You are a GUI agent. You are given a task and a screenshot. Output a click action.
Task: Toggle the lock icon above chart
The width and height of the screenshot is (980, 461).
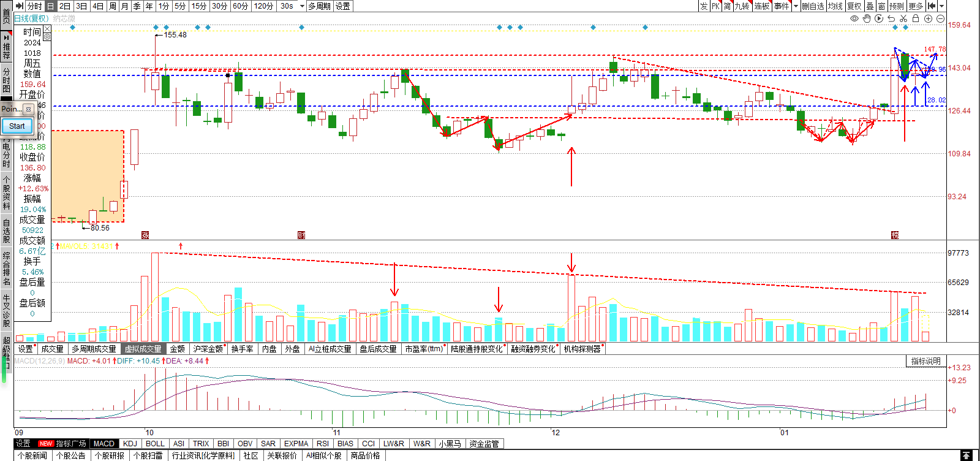[x=916, y=18]
